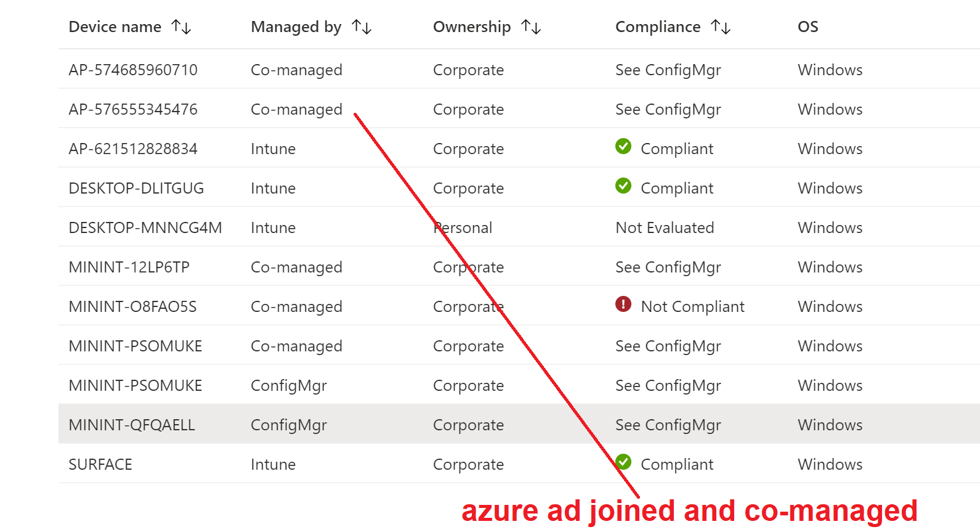Sort by Managed by column arrows
Screen dimensions: 980x532
pyautogui.click(x=362, y=27)
